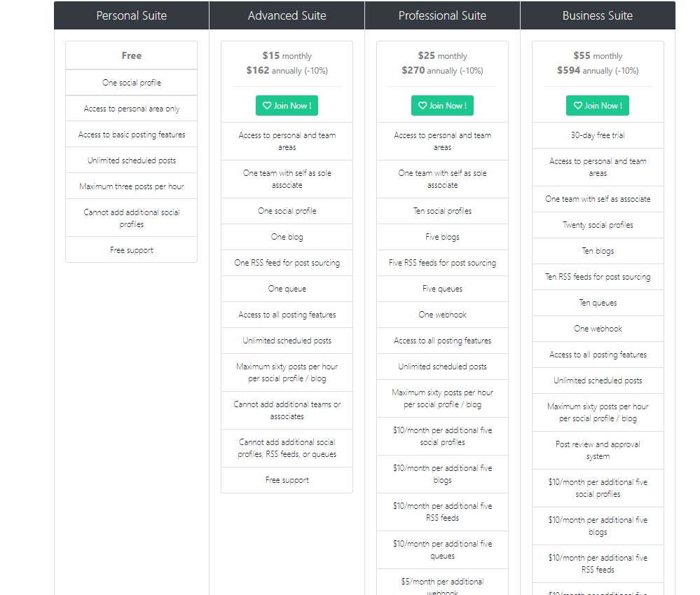Select the Professional Suite column header

(442, 15)
